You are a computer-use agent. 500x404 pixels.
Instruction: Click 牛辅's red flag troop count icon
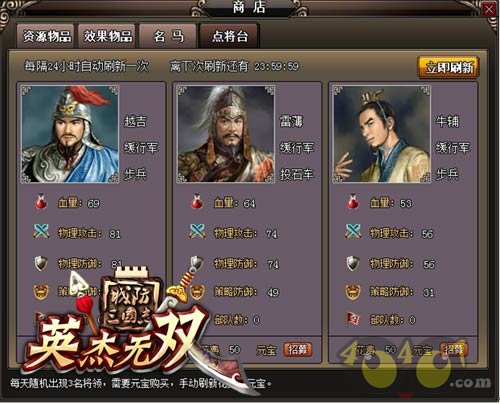coord(353,319)
